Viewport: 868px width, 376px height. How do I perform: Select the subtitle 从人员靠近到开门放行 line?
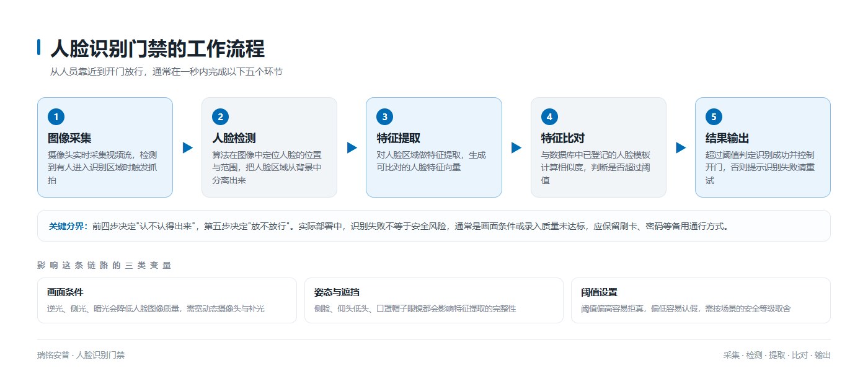tap(166, 72)
